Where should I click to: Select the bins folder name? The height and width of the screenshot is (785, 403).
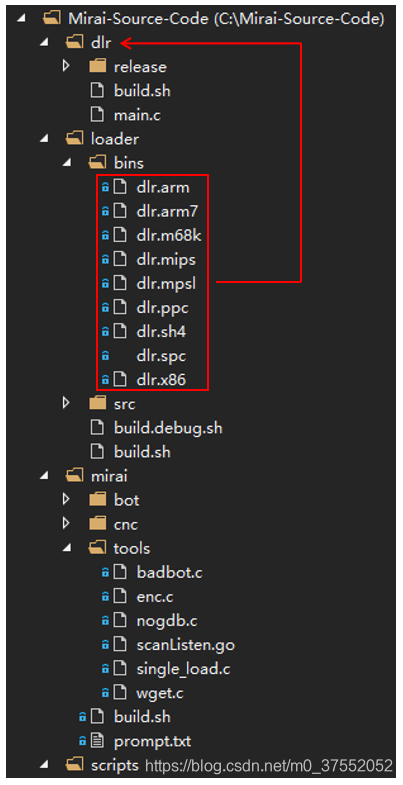click(x=129, y=163)
